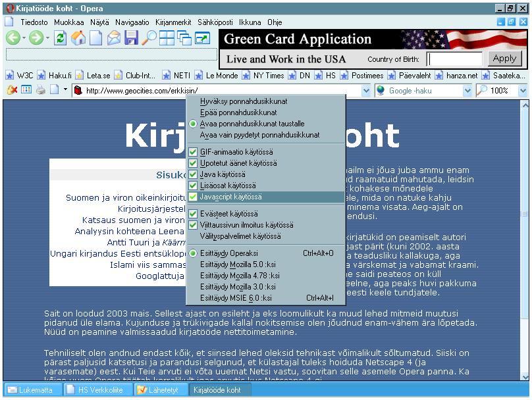Switch to the Lukematta tab

(x=33, y=390)
